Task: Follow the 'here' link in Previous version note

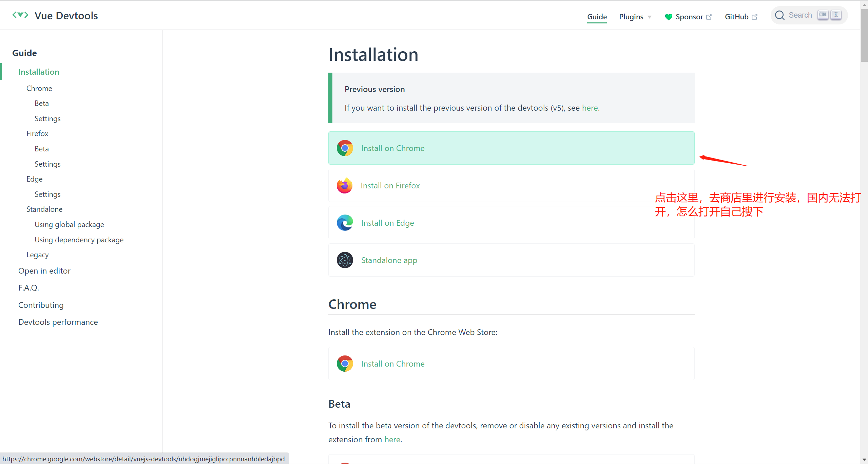Action: (590, 108)
